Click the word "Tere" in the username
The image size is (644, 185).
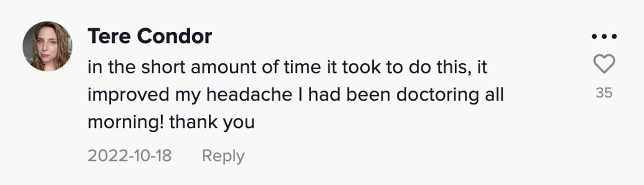coord(109,36)
